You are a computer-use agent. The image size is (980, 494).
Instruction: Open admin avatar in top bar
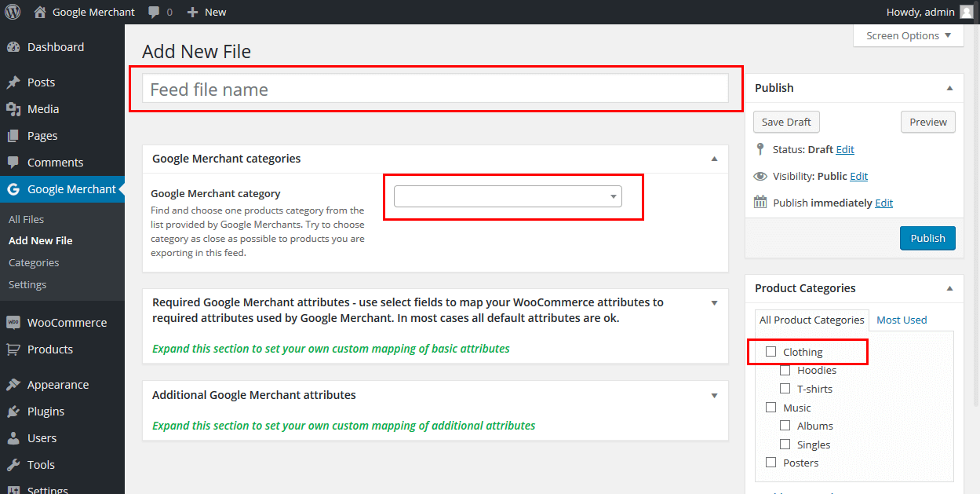[x=967, y=12]
